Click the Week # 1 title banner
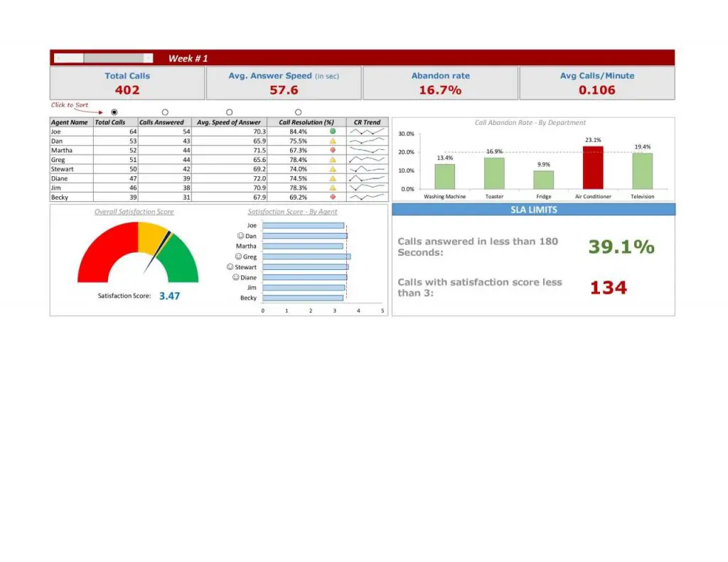The image size is (728, 562). 186,58
